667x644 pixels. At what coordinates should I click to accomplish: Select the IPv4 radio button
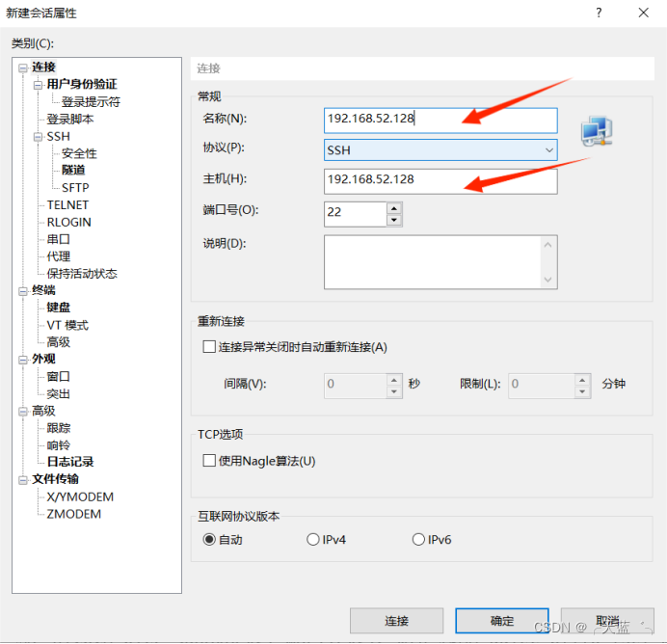(x=312, y=539)
